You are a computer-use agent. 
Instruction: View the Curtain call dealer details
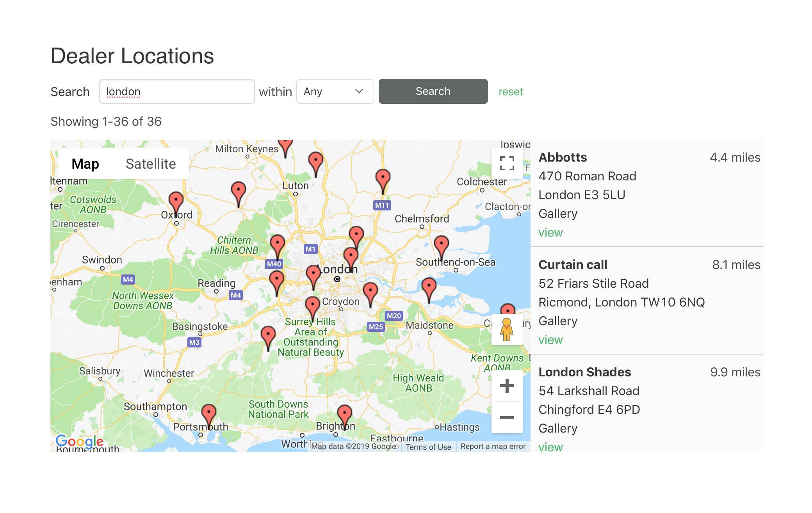550,340
